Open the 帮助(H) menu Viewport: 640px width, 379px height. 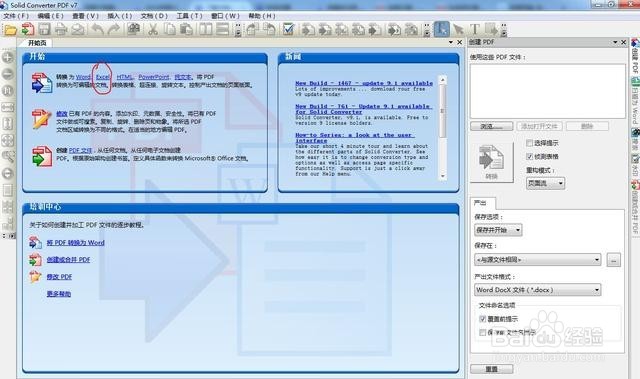(x=262, y=16)
